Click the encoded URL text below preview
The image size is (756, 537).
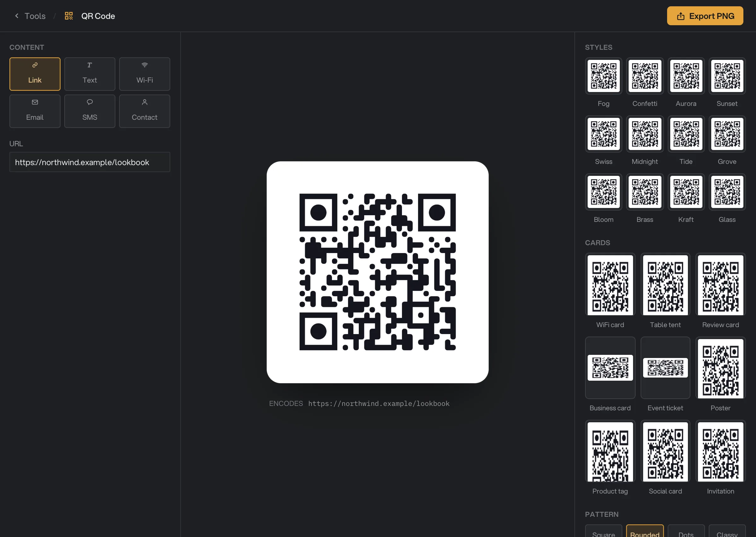[x=379, y=403]
